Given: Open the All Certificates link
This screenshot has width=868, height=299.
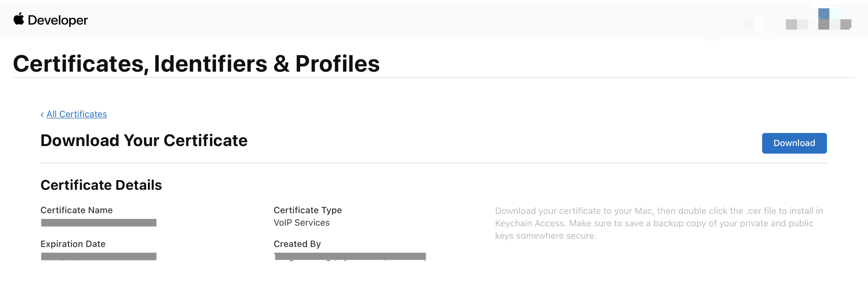Looking at the screenshot, I should (77, 114).
